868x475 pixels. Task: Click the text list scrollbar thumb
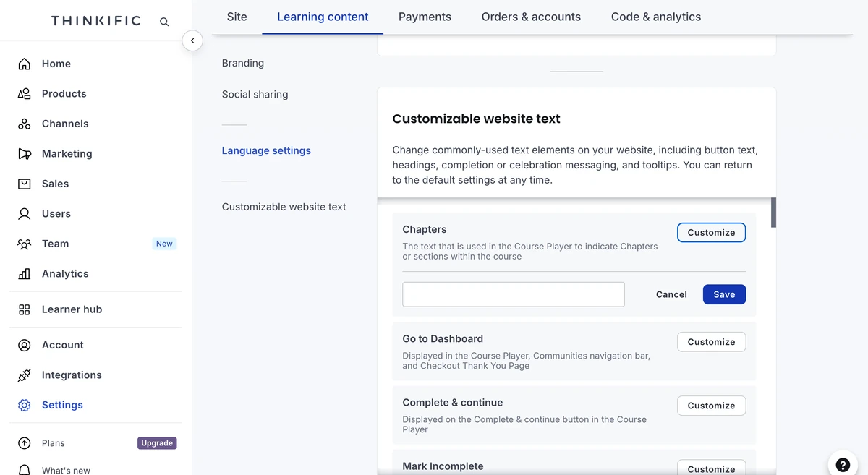click(773, 213)
